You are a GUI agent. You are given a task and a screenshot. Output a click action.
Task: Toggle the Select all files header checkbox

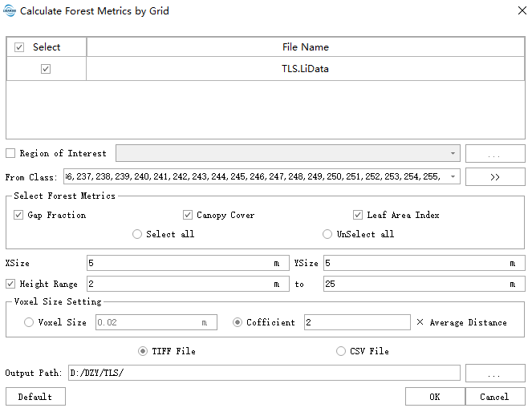pos(20,47)
